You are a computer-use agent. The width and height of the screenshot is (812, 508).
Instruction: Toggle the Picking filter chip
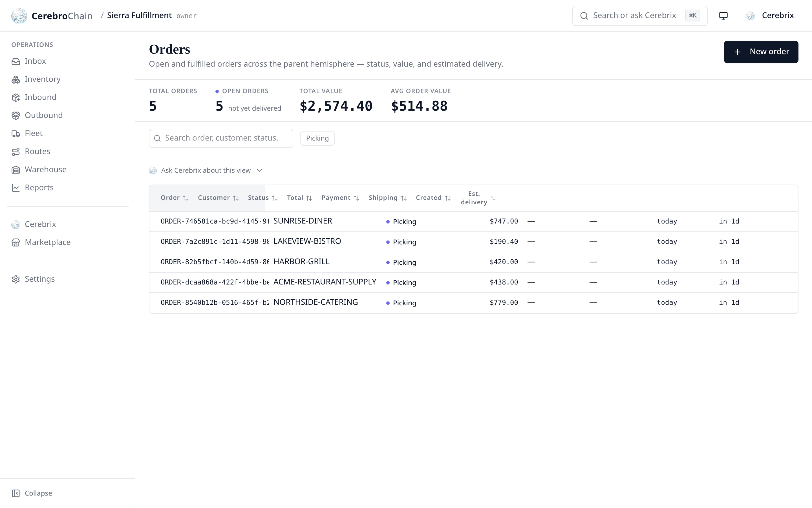click(317, 138)
